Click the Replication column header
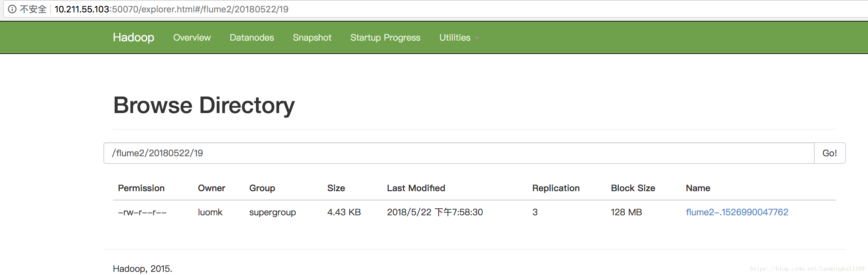The width and height of the screenshot is (868, 275). pyautogui.click(x=556, y=188)
